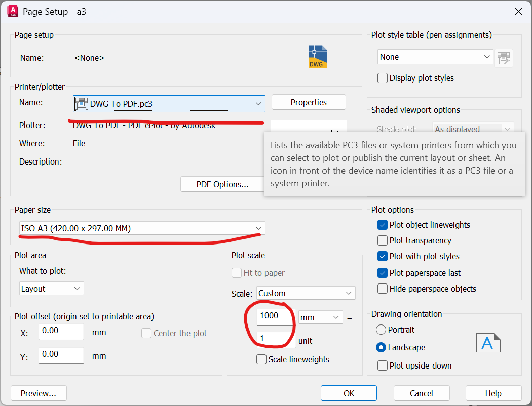
Task: Click the Center the plot checkbox
Action: (146, 333)
